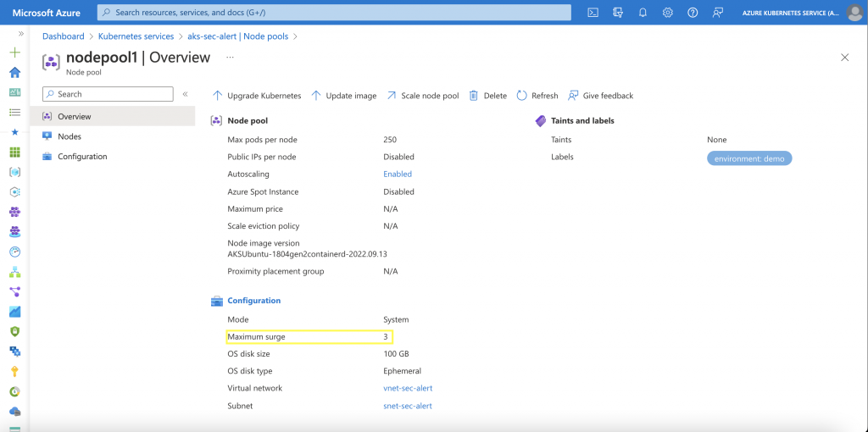This screenshot has width=868, height=432.
Task: Click the Taints value None
Action: (x=717, y=140)
